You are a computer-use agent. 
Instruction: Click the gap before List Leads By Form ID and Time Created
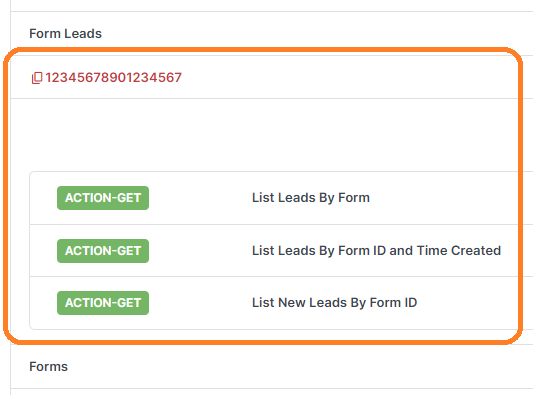200,251
